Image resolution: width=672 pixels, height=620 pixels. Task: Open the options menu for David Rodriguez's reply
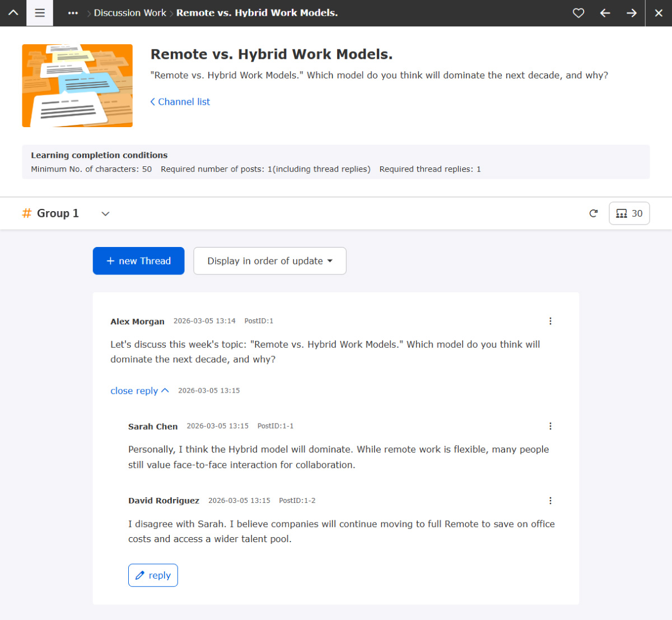(550, 501)
